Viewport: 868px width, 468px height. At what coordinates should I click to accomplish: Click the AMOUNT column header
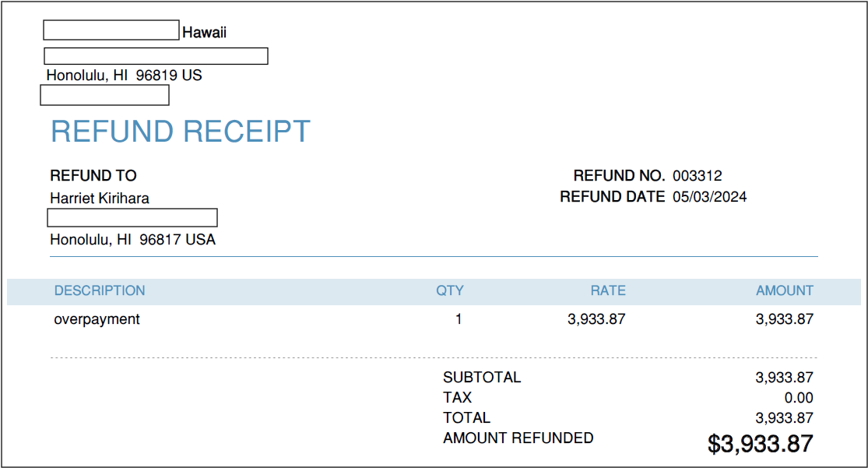click(784, 290)
